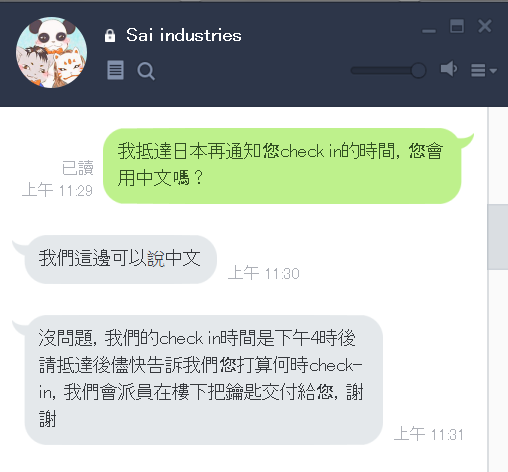Close the Sai industries chat window
Screen dimensions: 508x472
coord(485,26)
